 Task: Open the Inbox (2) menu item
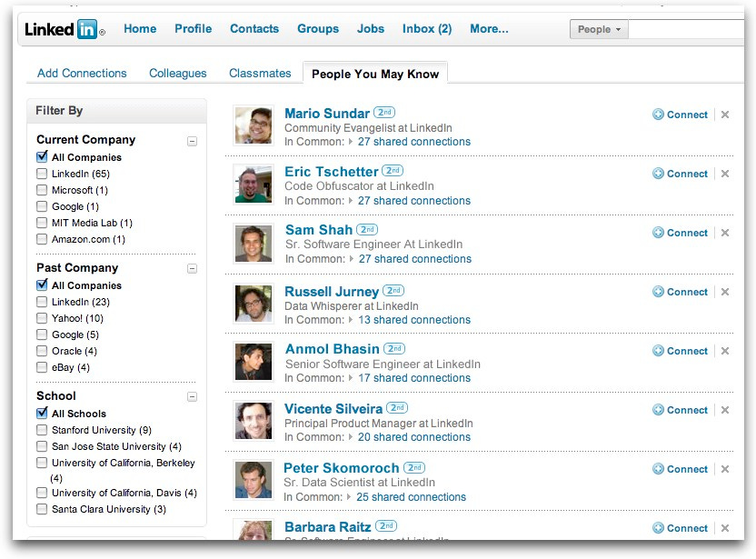[427, 29]
